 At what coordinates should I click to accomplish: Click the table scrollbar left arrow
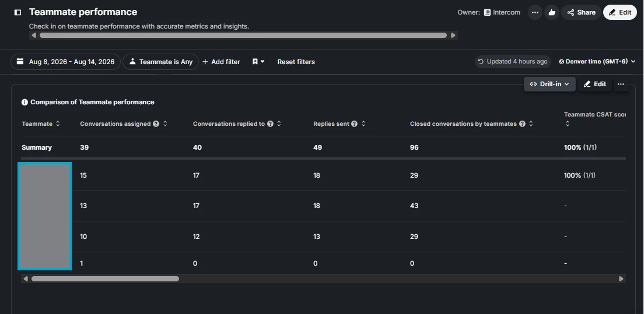pyautogui.click(x=26, y=278)
